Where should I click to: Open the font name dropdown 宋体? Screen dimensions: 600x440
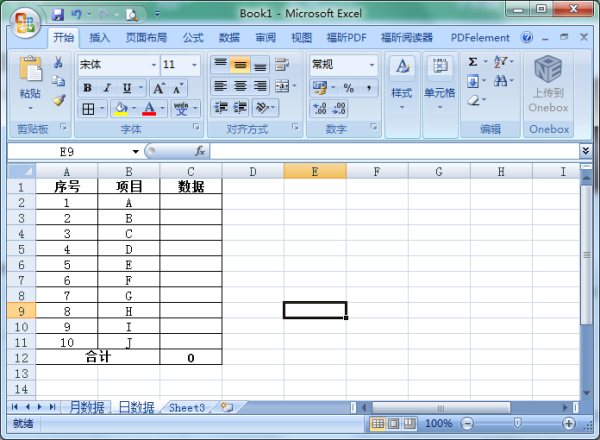pos(154,65)
